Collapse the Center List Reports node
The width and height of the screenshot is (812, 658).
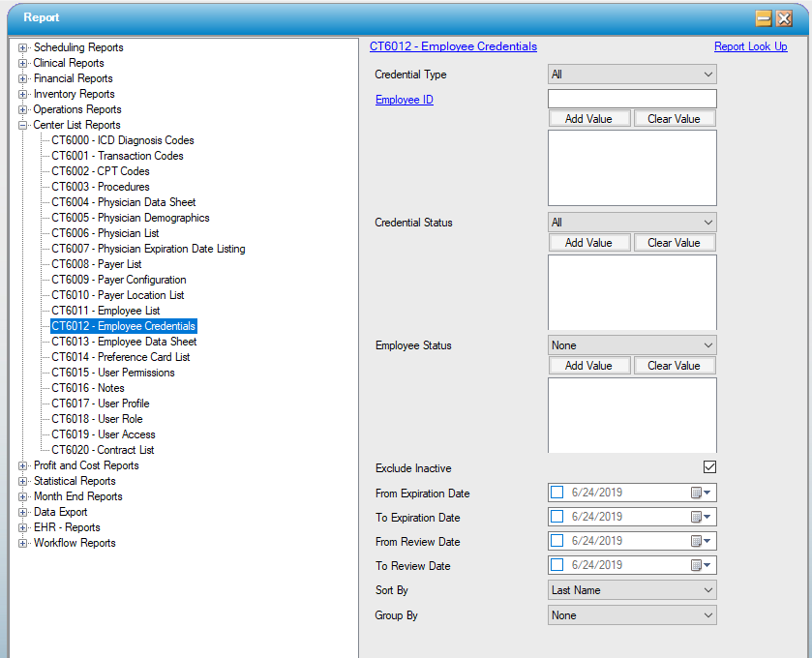[22, 125]
